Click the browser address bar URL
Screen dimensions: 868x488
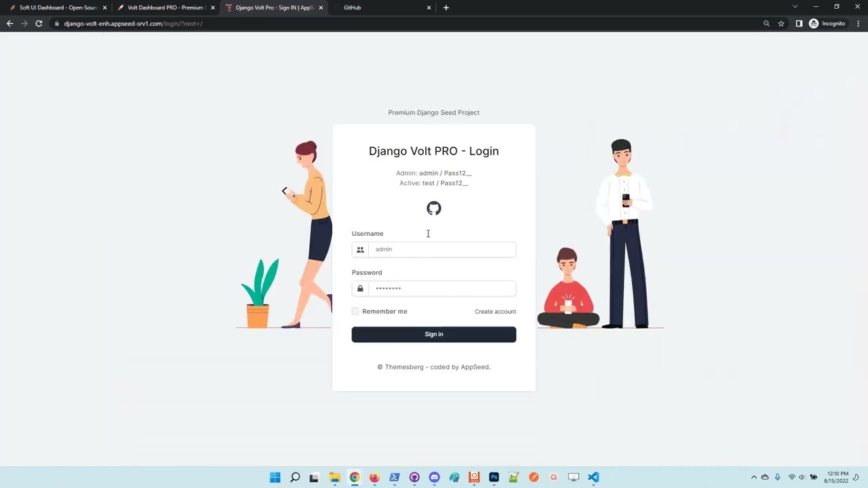[x=133, y=24]
